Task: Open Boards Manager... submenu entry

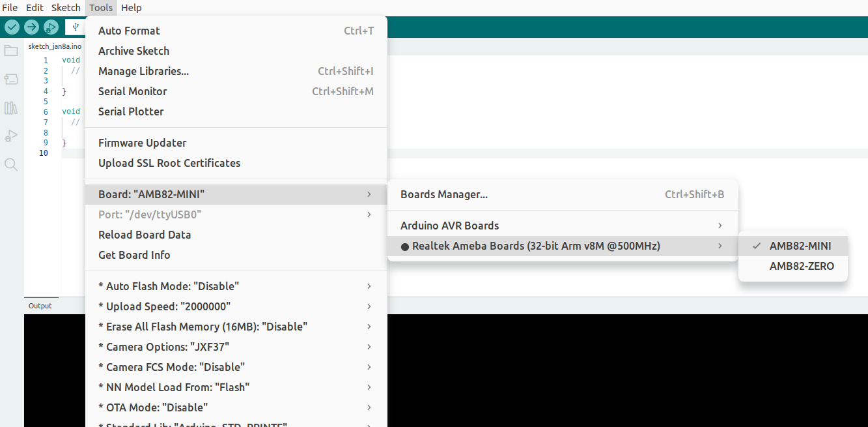Action: click(563, 194)
